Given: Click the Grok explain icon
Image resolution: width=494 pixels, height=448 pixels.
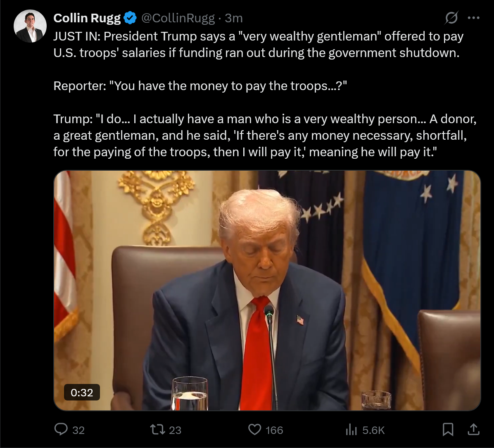Looking at the screenshot, I should pos(451,18).
